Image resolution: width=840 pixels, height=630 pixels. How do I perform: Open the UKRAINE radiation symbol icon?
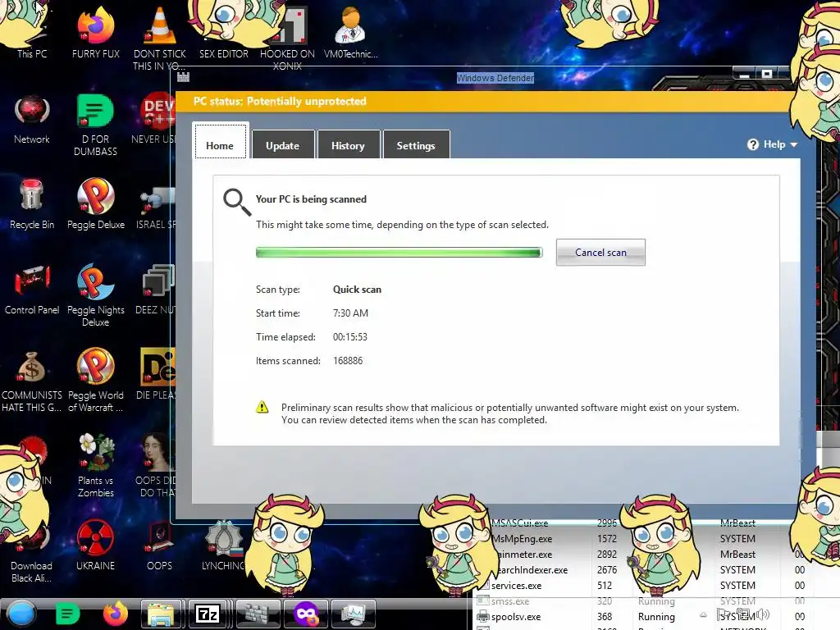95,545
